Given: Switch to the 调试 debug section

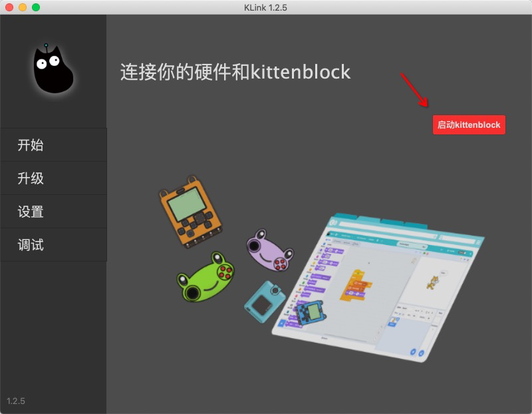Looking at the screenshot, I should [x=53, y=245].
